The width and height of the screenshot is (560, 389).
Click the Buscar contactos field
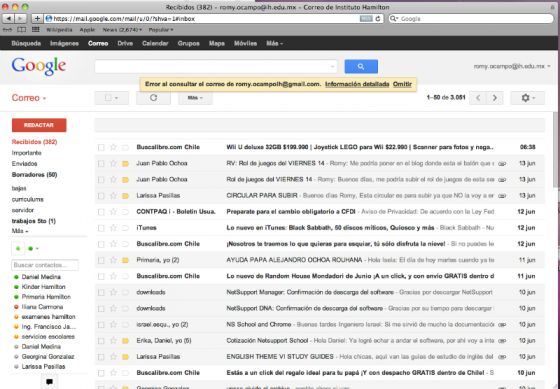coord(45,265)
